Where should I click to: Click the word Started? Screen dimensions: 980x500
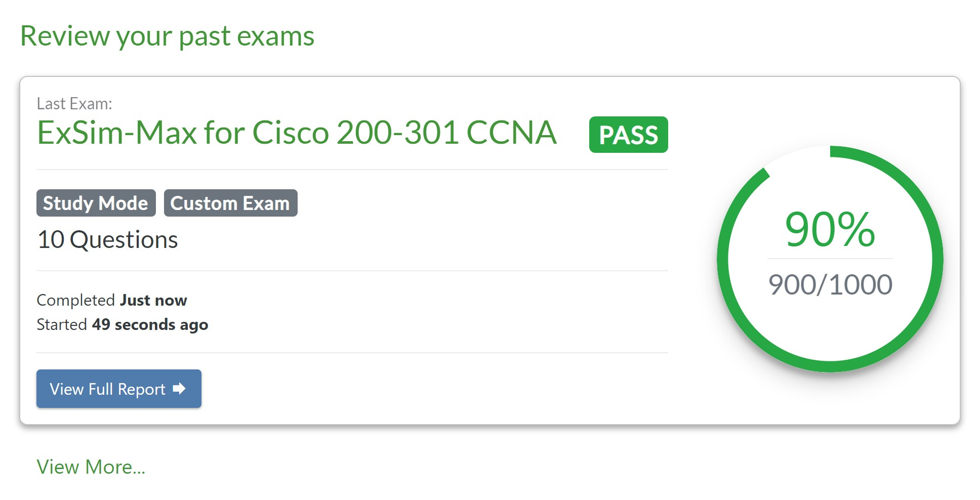pos(62,324)
